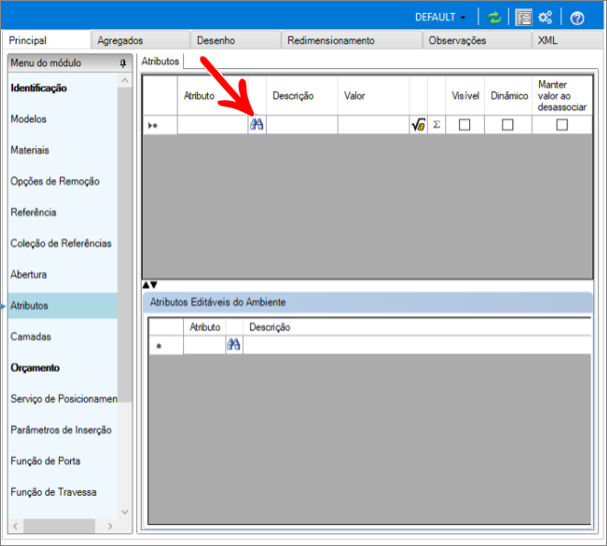Viewport: 607px width, 546px height.
Task: Click the binoculars search icon in Atributos row
Action: point(256,125)
